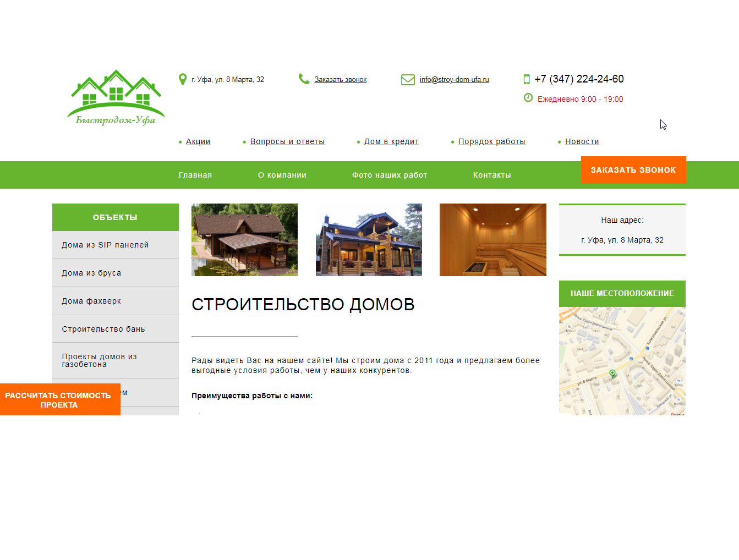Viewport: 739px width, 560px height.
Task: Click Преимущества работы с нами: text
Action: pos(252,396)
